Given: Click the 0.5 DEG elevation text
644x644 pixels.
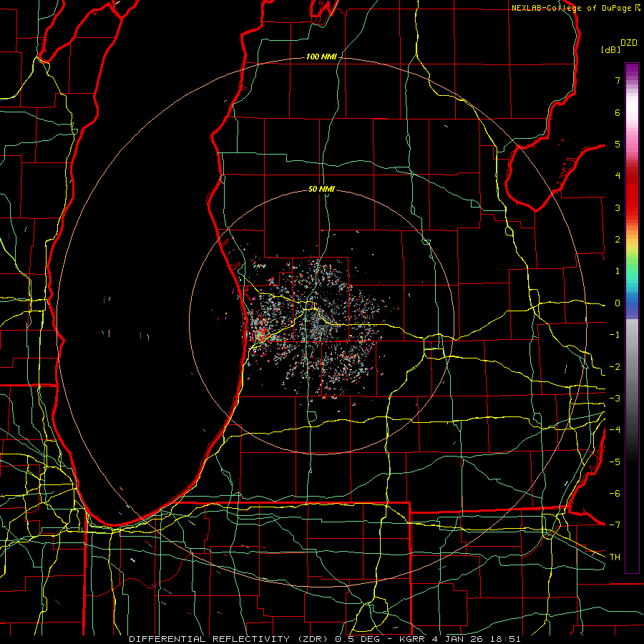Looking at the screenshot, I should (x=358, y=639).
